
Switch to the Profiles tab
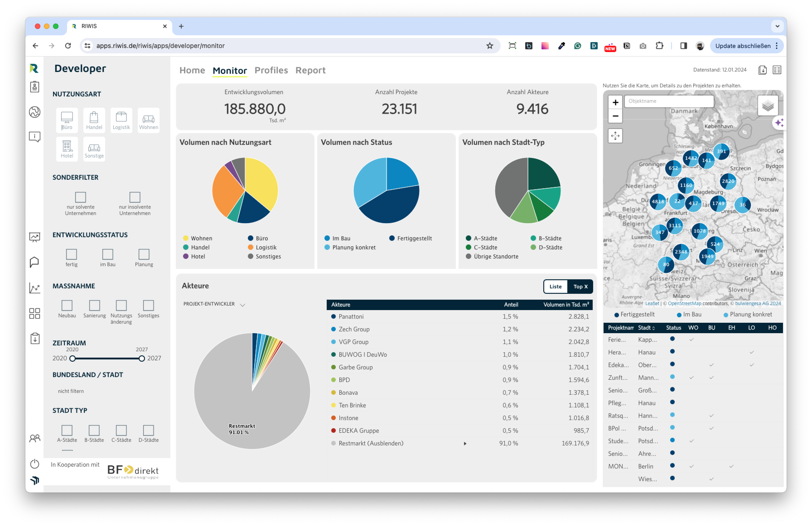click(271, 70)
